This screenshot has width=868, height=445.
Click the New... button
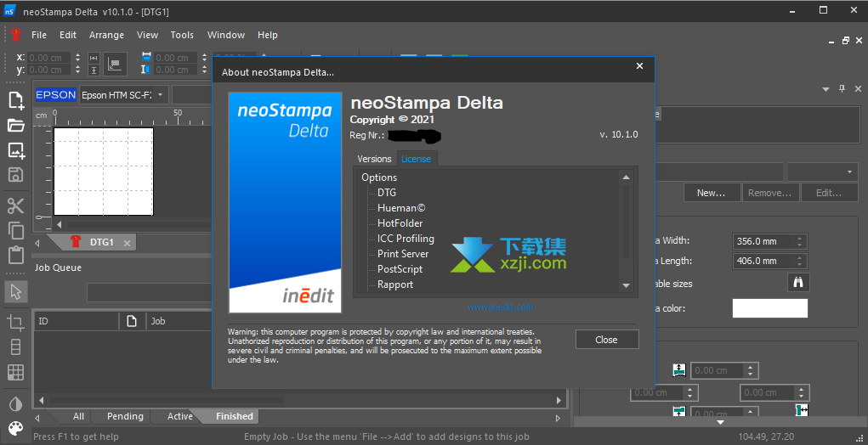(712, 193)
